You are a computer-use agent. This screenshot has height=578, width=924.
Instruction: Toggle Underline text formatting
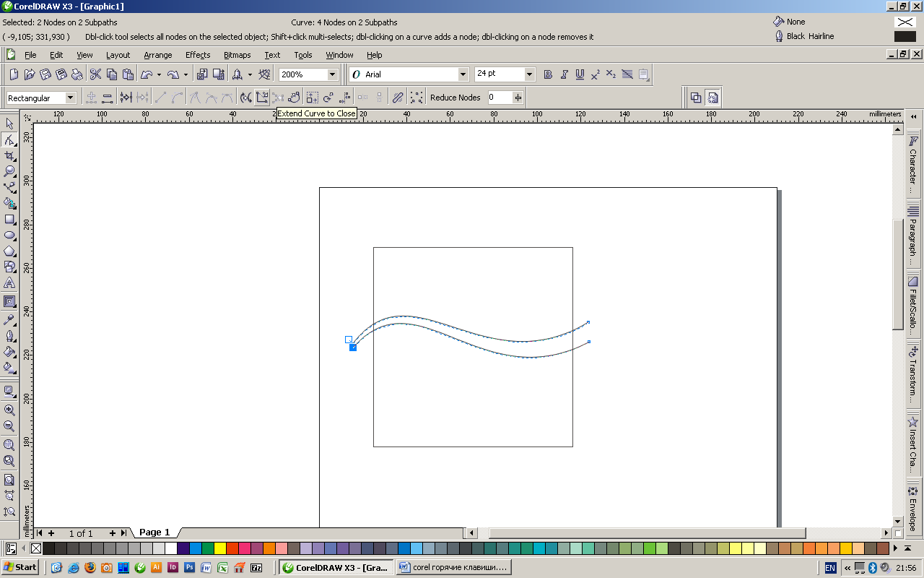pyautogui.click(x=580, y=74)
